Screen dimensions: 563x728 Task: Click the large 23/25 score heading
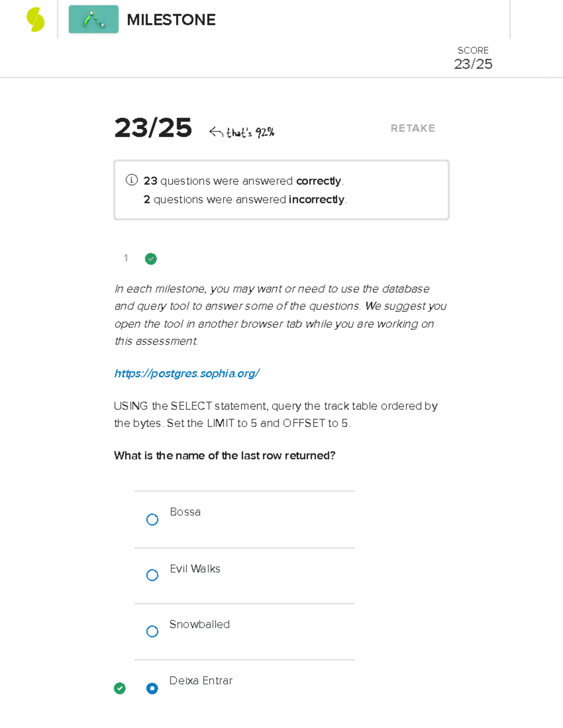153,128
